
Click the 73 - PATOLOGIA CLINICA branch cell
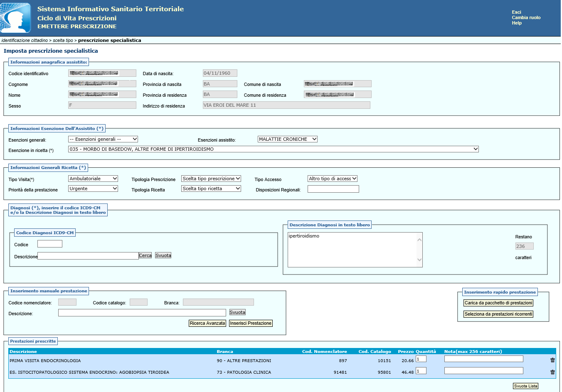click(244, 372)
